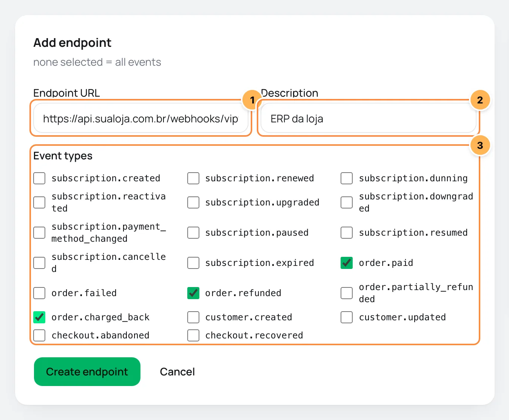Check the subscription.cancelled event box
Viewport: 509px width, 420px height.
coord(39,263)
